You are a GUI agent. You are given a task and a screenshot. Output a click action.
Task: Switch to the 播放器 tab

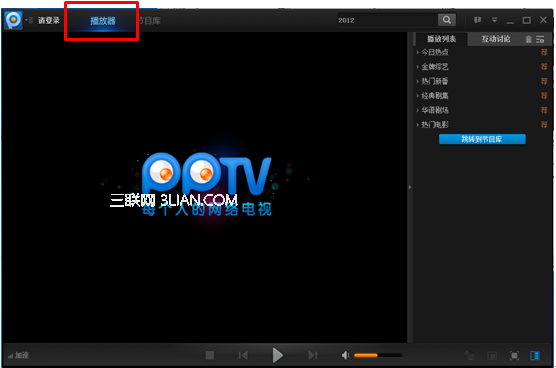coord(102,21)
